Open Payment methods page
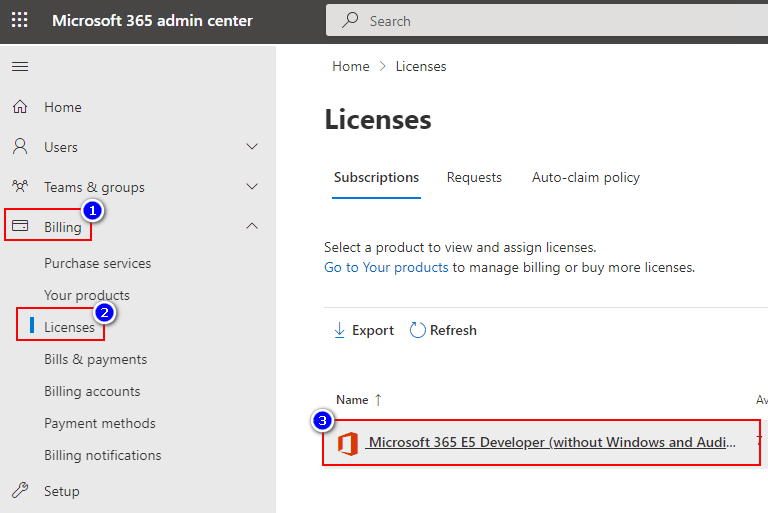 tap(99, 423)
